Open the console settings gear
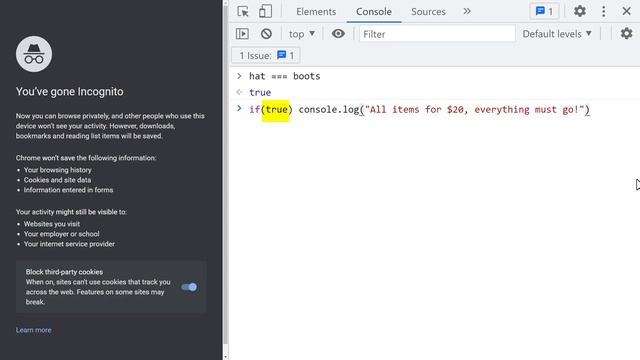 (x=627, y=33)
